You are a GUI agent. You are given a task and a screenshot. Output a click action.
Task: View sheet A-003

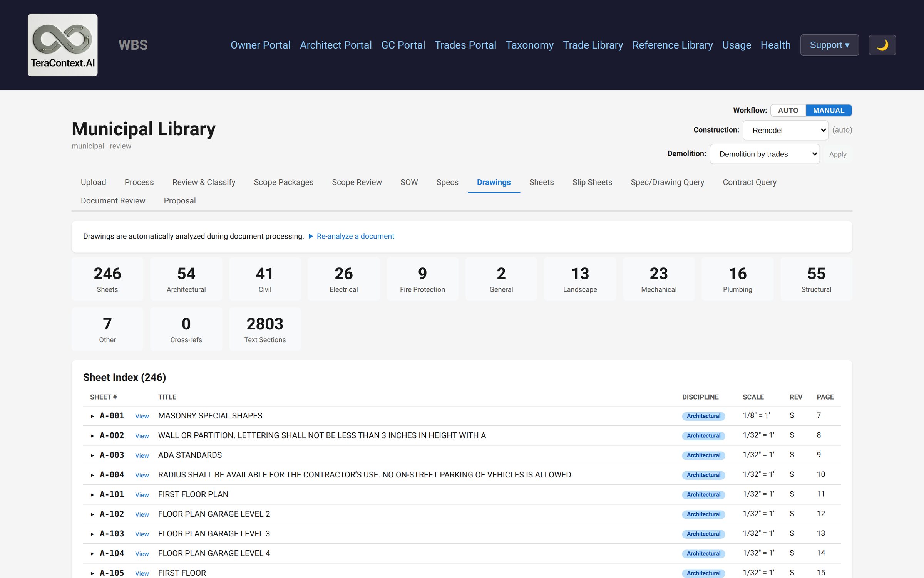pos(142,455)
